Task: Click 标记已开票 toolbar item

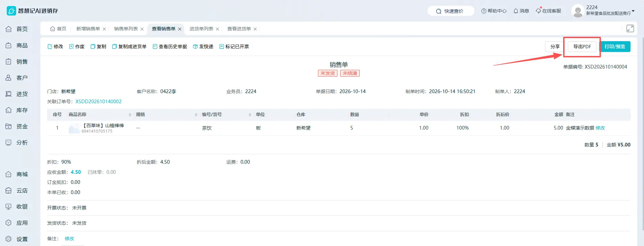Action: (234, 47)
